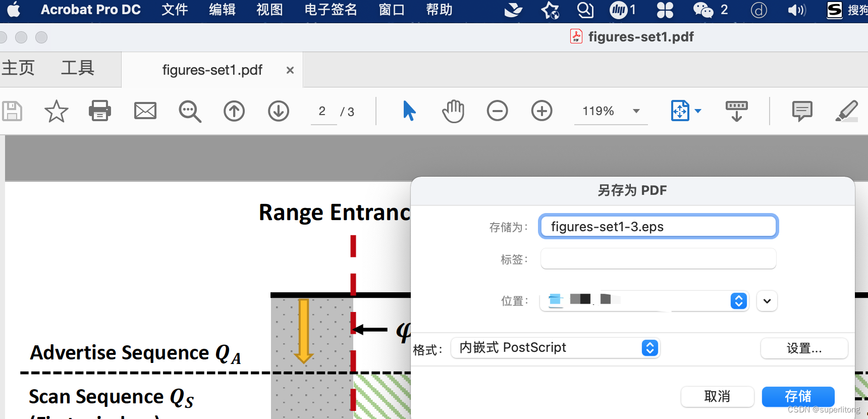Click the fit page icon
The height and width of the screenshot is (419, 868).
pyautogui.click(x=680, y=111)
